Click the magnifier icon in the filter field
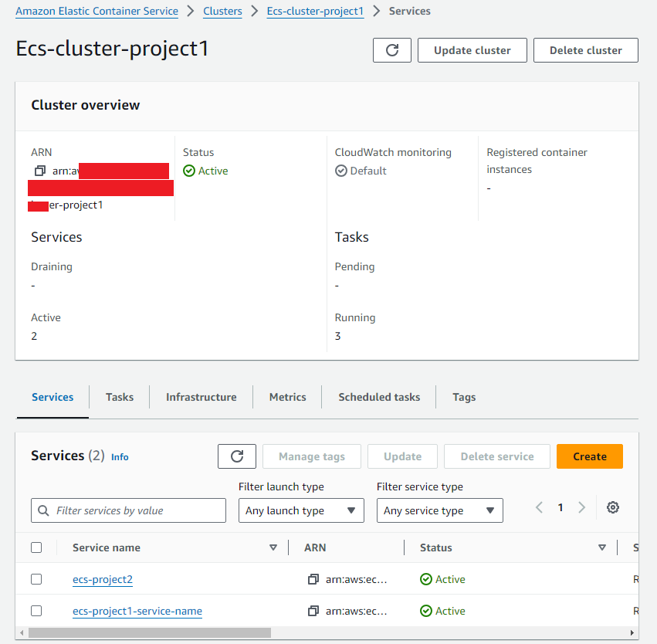 pyautogui.click(x=42, y=510)
